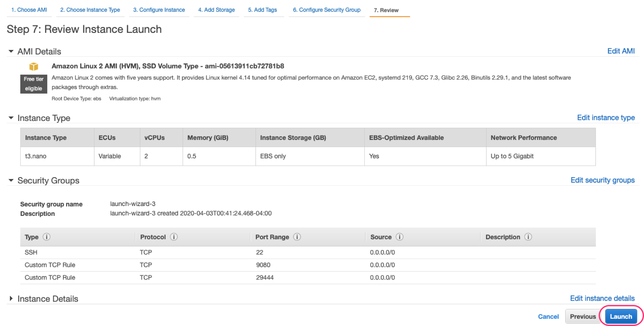Collapse the Security Groups section
This screenshot has width=644, height=326.
coord(11,180)
